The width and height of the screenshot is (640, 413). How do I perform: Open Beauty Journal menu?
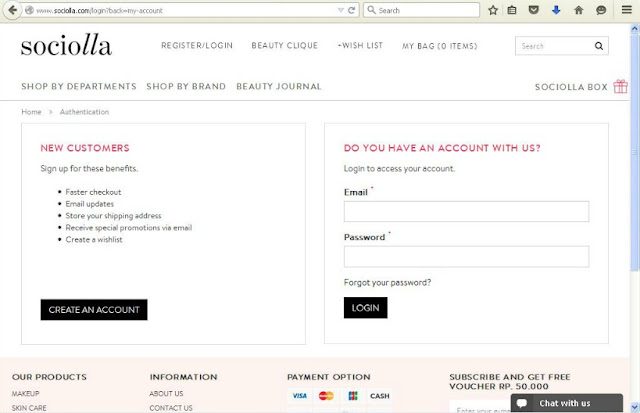pyautogui.click(x=279, y=86)
